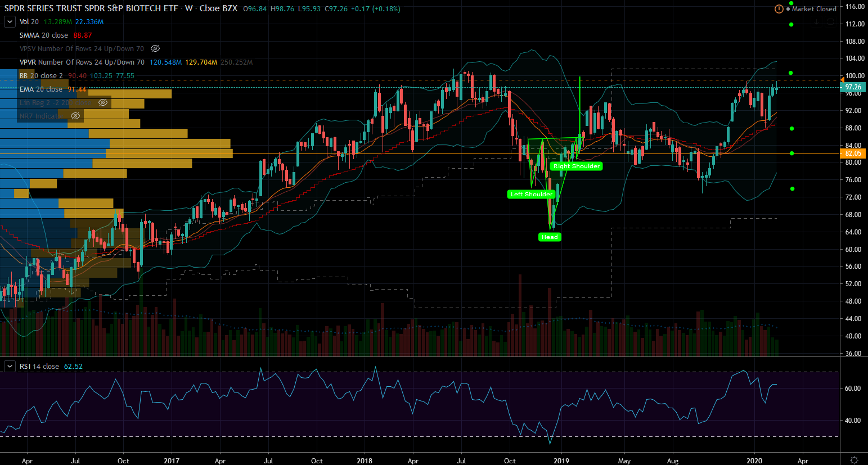
Task: Click the RSI 40.00 axis label
Action: pos(853,421)
